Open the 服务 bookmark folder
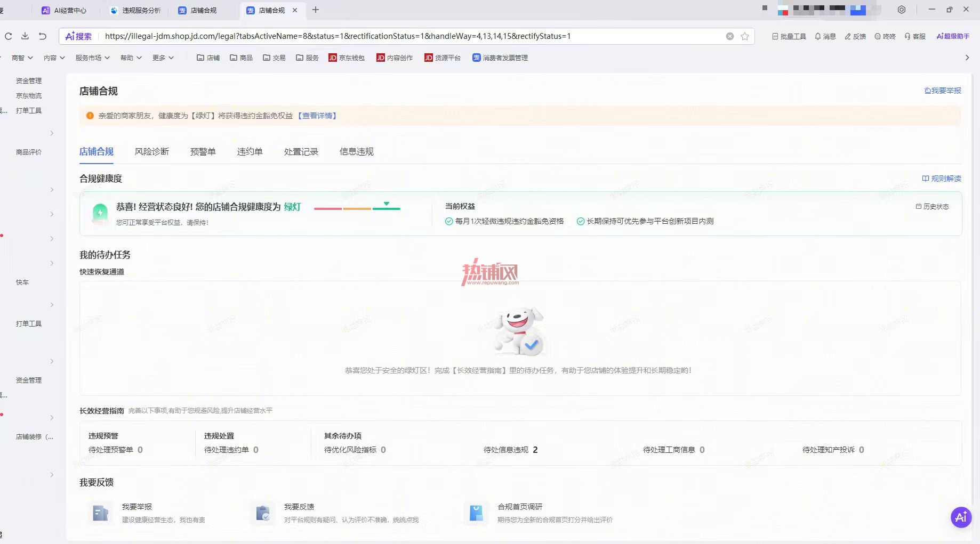The width and height of the screenshot is (980, 544). (x=307, y=58)
